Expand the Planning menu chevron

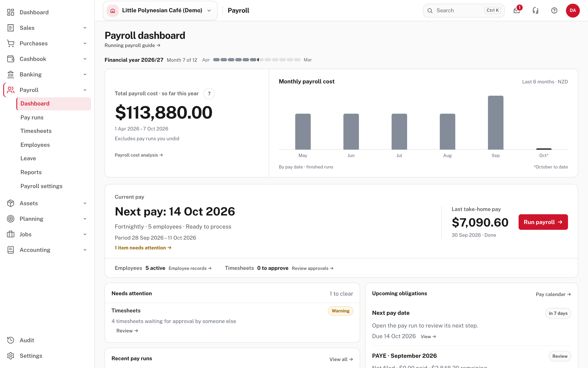coord(85,219)
